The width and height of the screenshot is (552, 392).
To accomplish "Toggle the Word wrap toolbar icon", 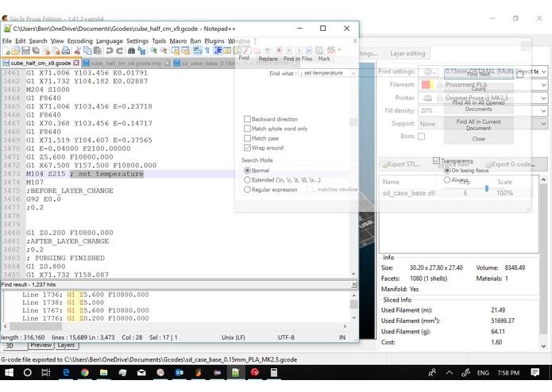I will coord(197,50).
